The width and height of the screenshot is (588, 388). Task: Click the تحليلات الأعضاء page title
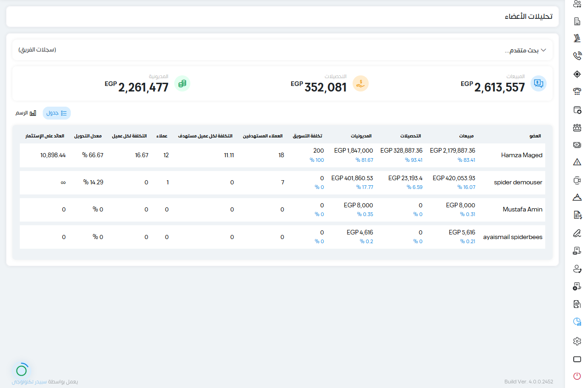click(x=529, y=17)
